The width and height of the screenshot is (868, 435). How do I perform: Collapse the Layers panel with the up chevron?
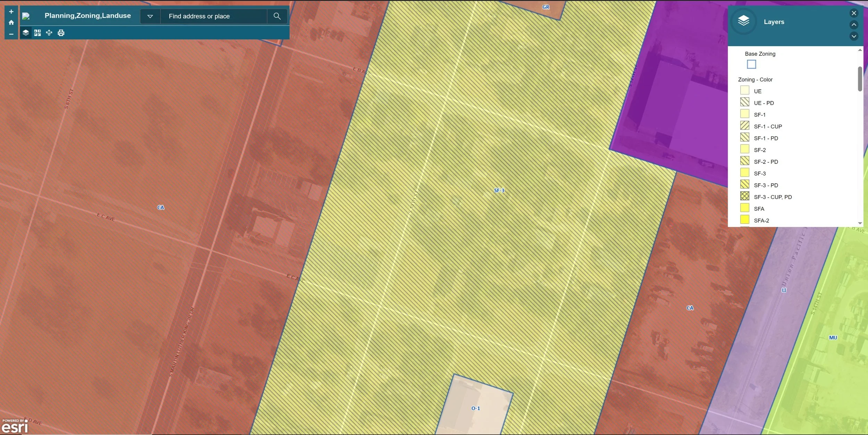(854, 25)
